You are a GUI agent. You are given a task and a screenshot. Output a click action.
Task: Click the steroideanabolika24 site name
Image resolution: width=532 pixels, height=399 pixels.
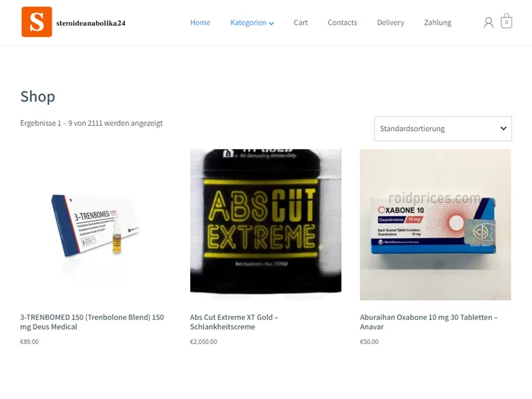(x=90, y=23)
